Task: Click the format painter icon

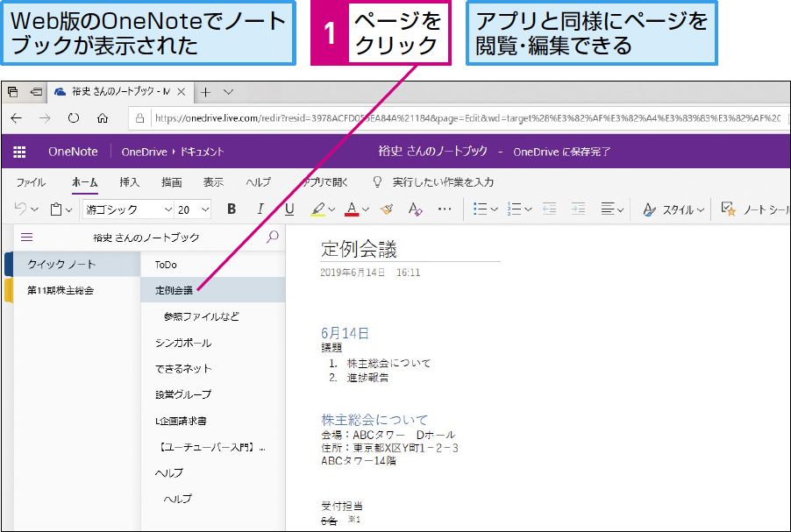Action: [387, 209]
